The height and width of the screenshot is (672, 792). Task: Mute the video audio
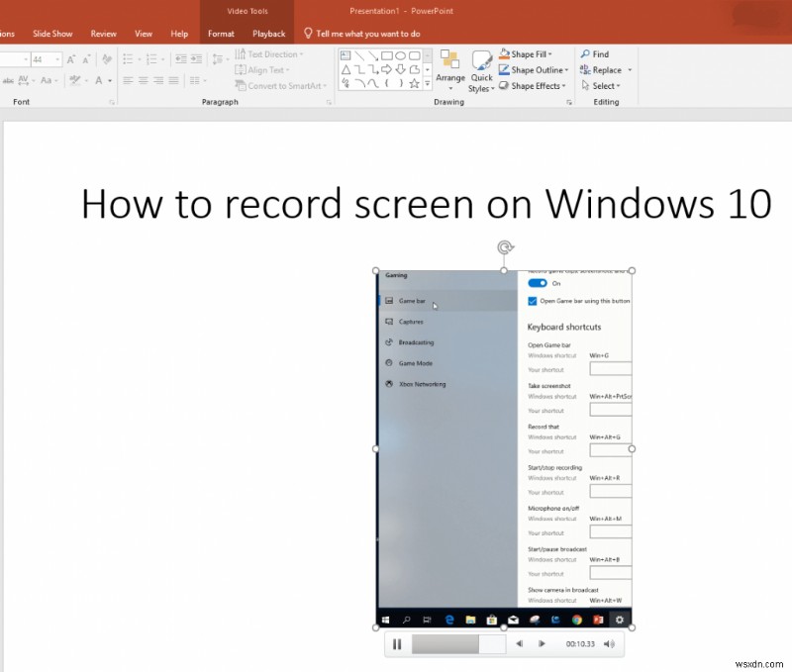(608, 643)
